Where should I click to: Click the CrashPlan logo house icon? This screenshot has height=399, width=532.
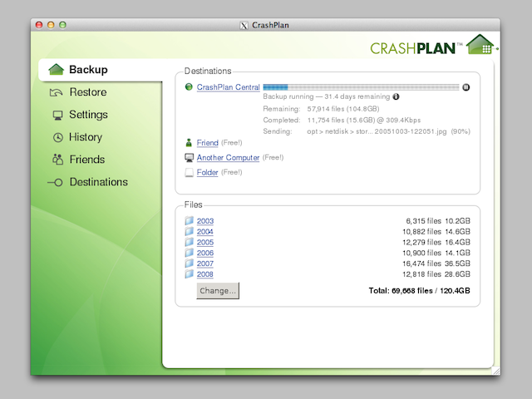click(480, 44)
